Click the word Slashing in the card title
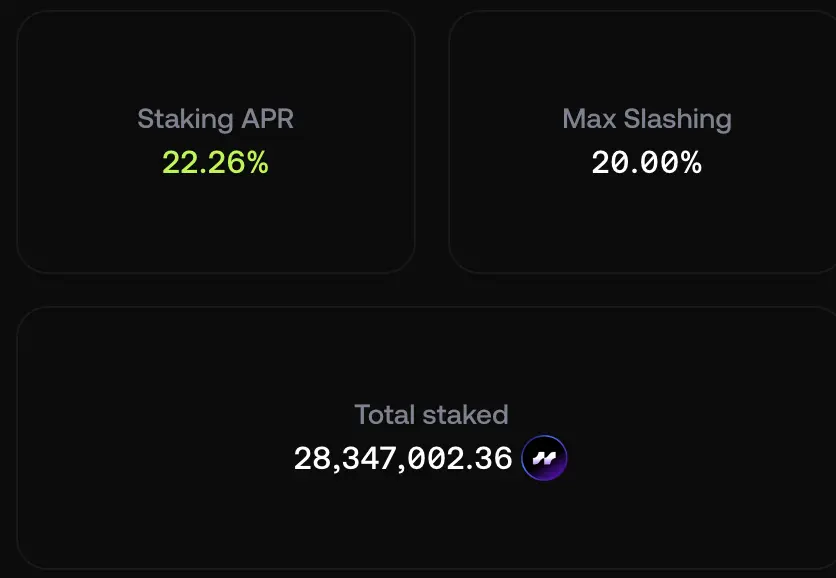 pos(678,119)
